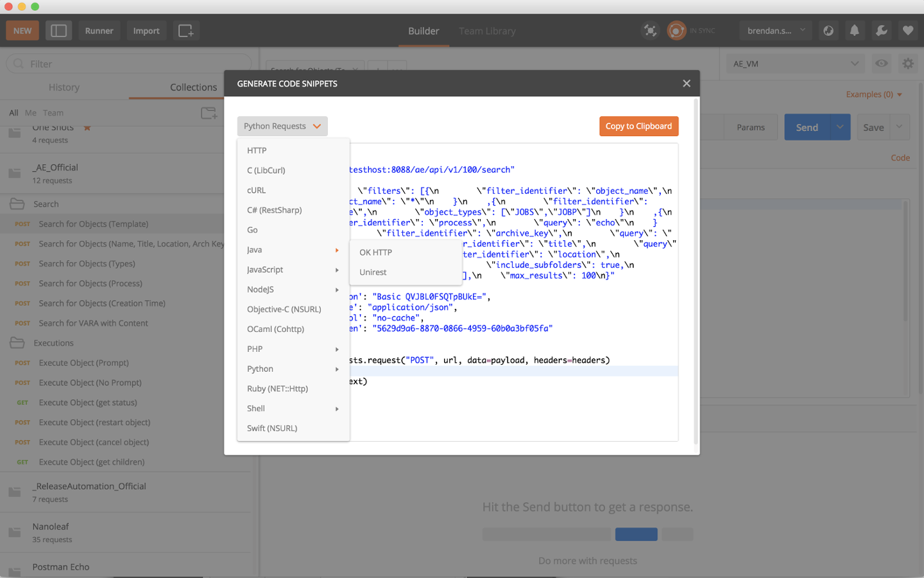
Task: Open a new window with the window icon
Action: click(185, 30)
